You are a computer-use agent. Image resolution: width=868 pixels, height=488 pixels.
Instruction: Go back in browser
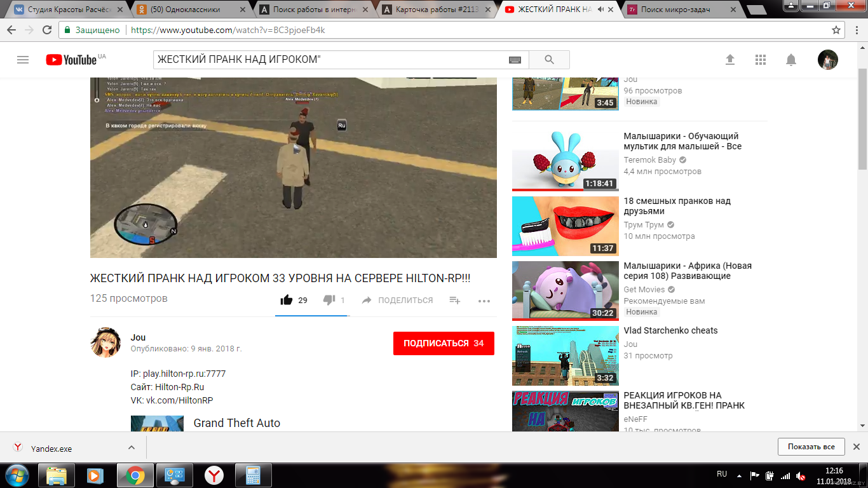11,30
